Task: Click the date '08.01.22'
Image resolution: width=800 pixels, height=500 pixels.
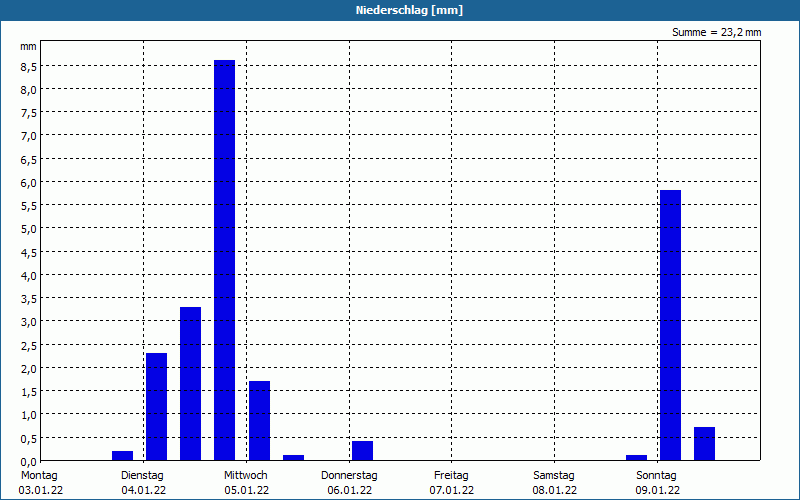Action: pos(555,491)
